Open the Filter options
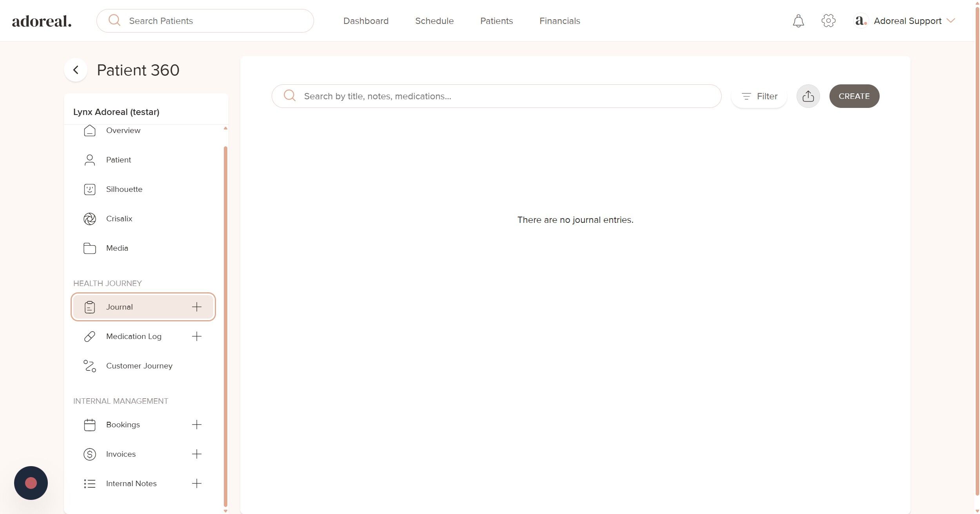Viewport: 980px width, 514px height. click(x=759, y=96)
